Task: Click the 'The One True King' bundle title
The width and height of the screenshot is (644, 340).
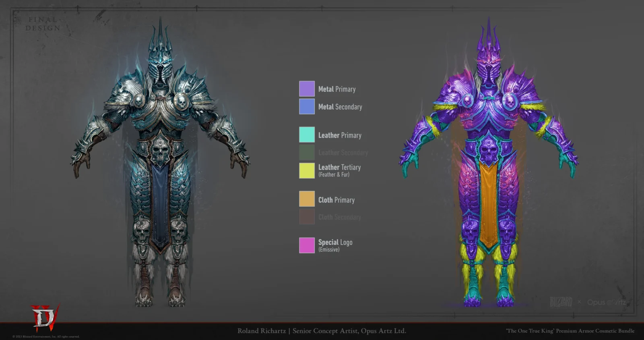Action: 570,331
